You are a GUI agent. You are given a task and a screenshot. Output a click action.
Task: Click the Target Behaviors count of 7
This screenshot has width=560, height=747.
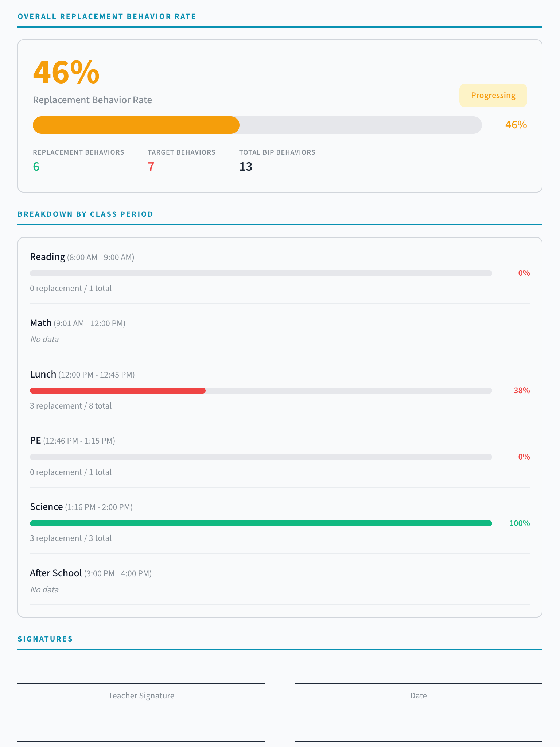click(x=151, y=167)
